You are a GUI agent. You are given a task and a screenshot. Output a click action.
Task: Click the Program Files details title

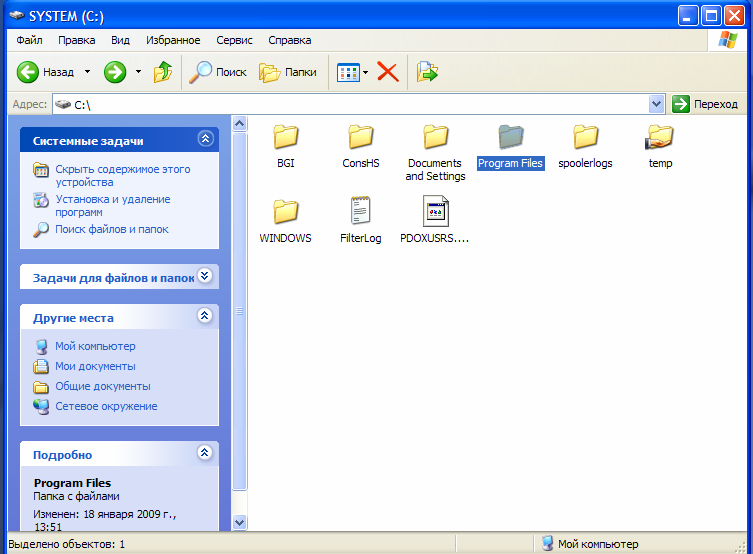(x=72, y=483)
